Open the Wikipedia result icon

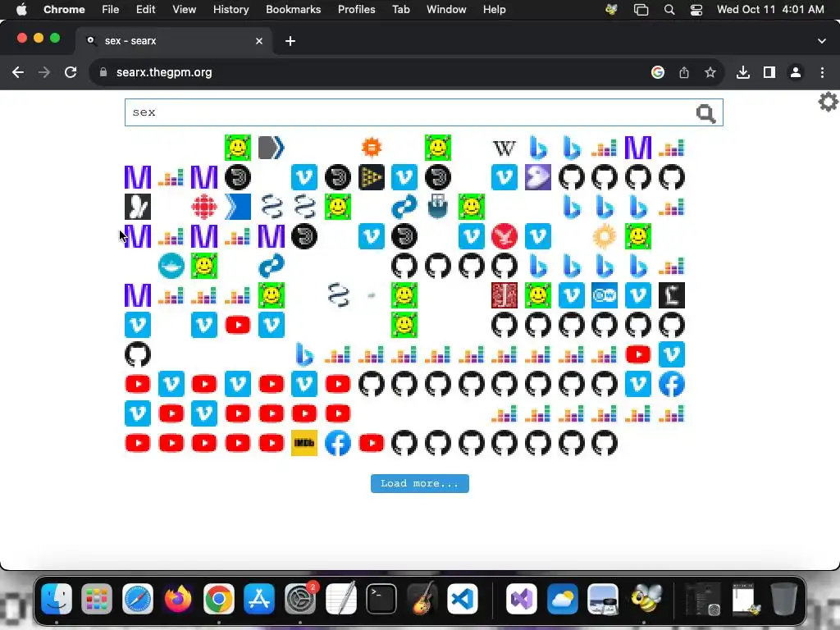504,148
